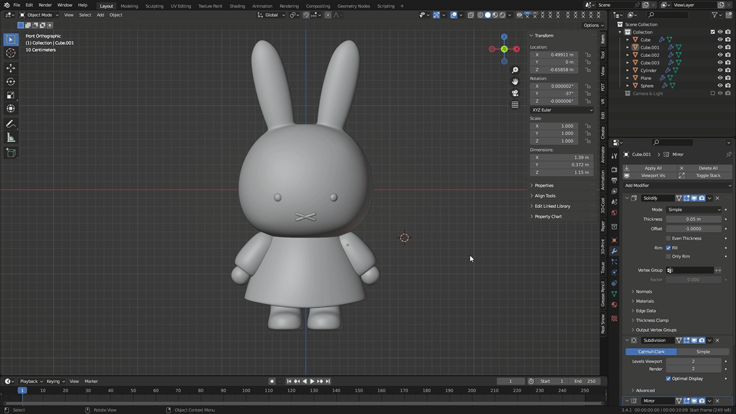Jump to timeline end frame button

tap(328, 382)
